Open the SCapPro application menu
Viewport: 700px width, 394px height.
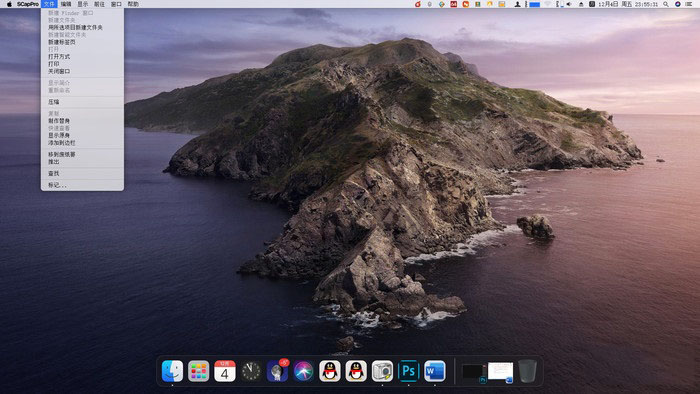point(28,4)
